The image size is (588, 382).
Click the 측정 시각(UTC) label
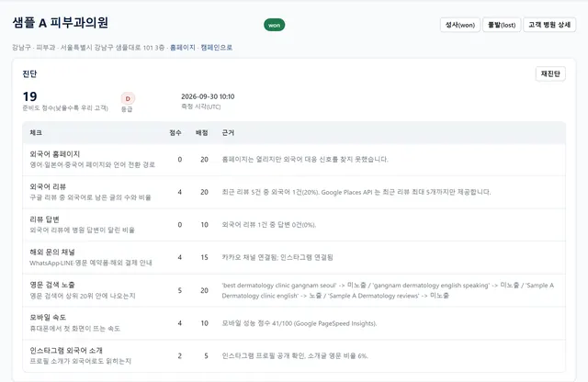point(201,107)
